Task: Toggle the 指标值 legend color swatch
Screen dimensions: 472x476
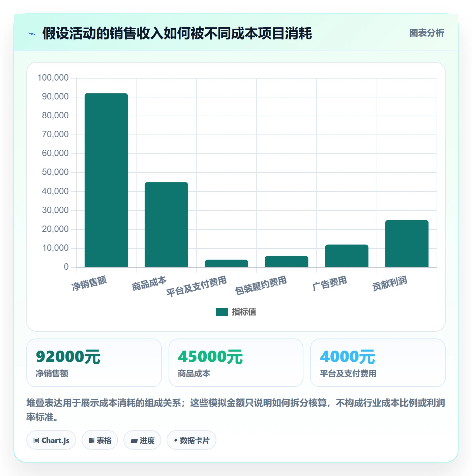Action: tap(222, 312)
